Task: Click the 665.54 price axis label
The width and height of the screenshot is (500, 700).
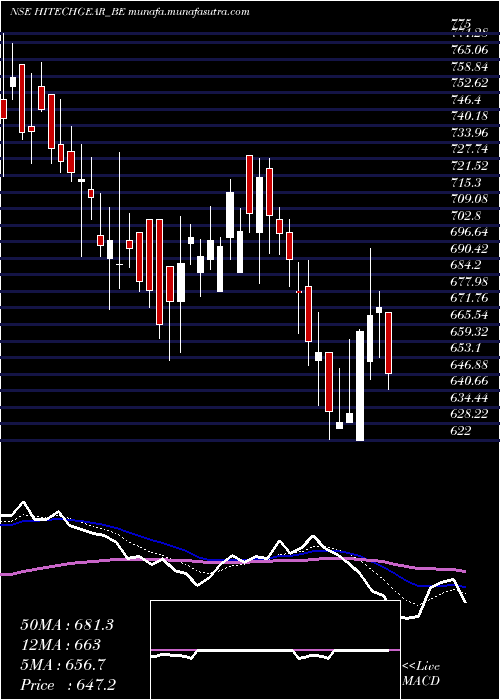Action: click(x=470, y=314)
